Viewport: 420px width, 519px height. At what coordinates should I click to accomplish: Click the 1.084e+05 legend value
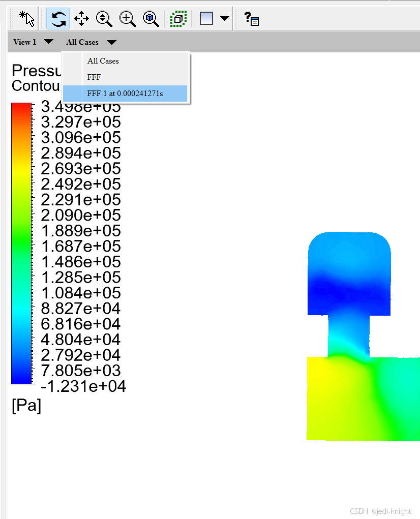81,293
